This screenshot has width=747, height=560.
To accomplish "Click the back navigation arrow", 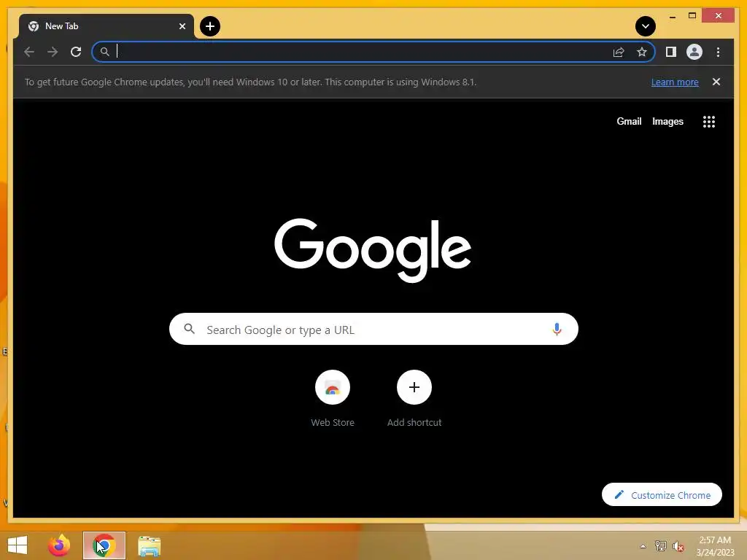I will coord(29,52).
